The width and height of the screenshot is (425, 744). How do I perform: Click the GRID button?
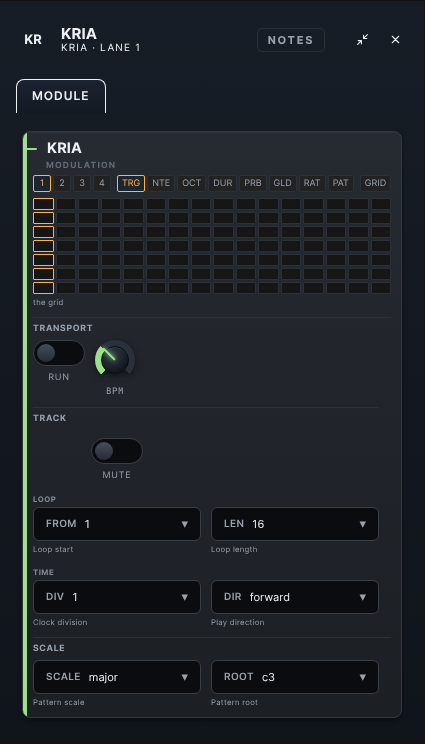click(x=375, y=183)
